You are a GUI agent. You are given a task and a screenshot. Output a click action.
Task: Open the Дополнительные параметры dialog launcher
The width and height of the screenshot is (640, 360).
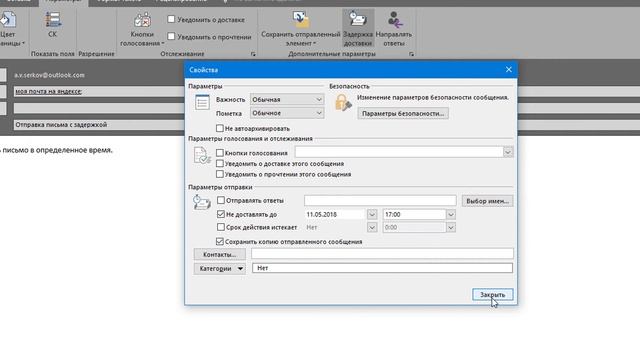(411, 54)
